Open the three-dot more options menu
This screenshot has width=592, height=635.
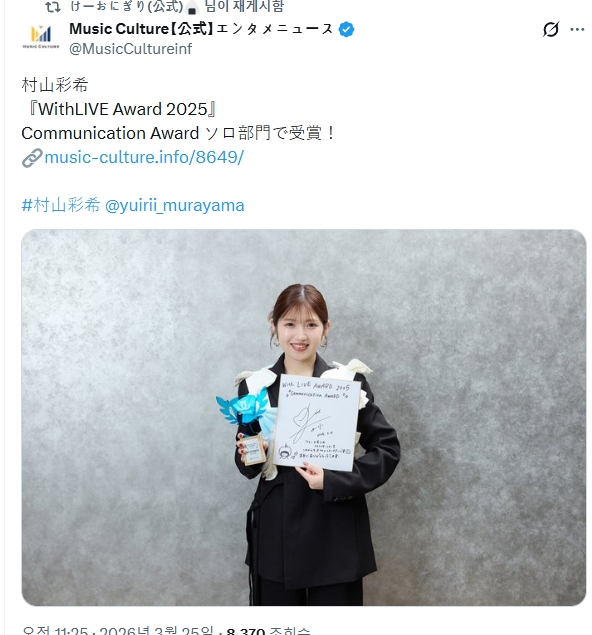click(x=577, y=29)
